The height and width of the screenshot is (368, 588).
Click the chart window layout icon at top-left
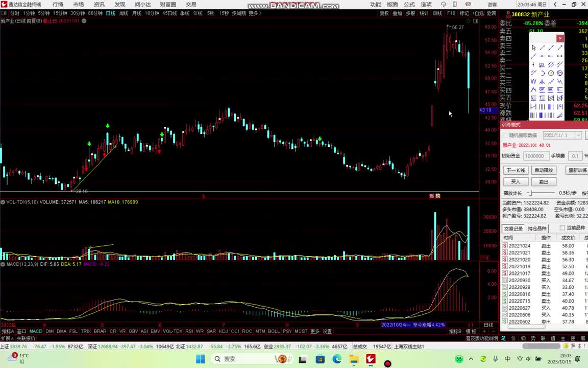(4, 13)
